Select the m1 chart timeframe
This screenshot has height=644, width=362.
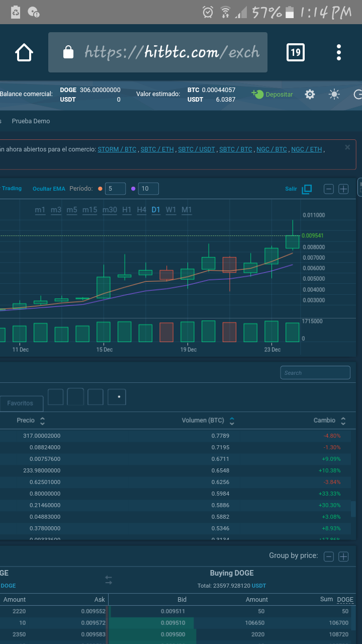(40, 210)
